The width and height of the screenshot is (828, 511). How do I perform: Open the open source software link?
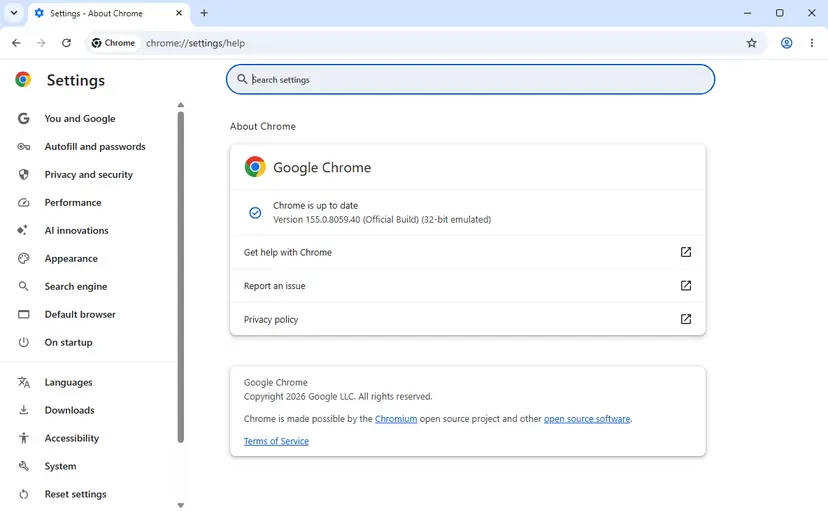tap(587, 419)
